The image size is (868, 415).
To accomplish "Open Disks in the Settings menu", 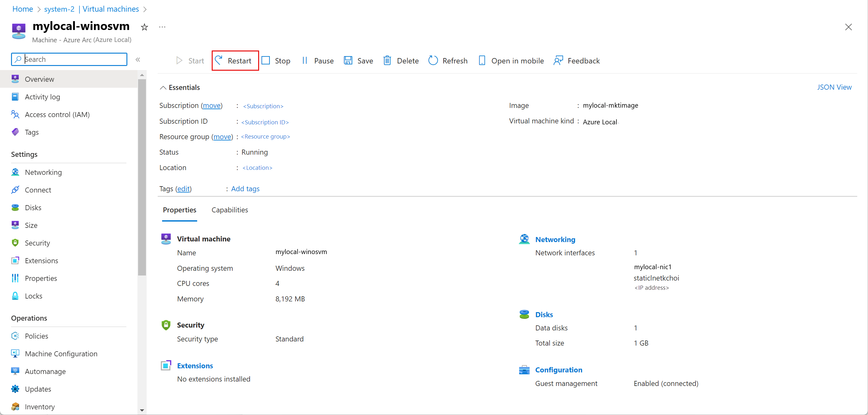I will [x=33, y=207].
